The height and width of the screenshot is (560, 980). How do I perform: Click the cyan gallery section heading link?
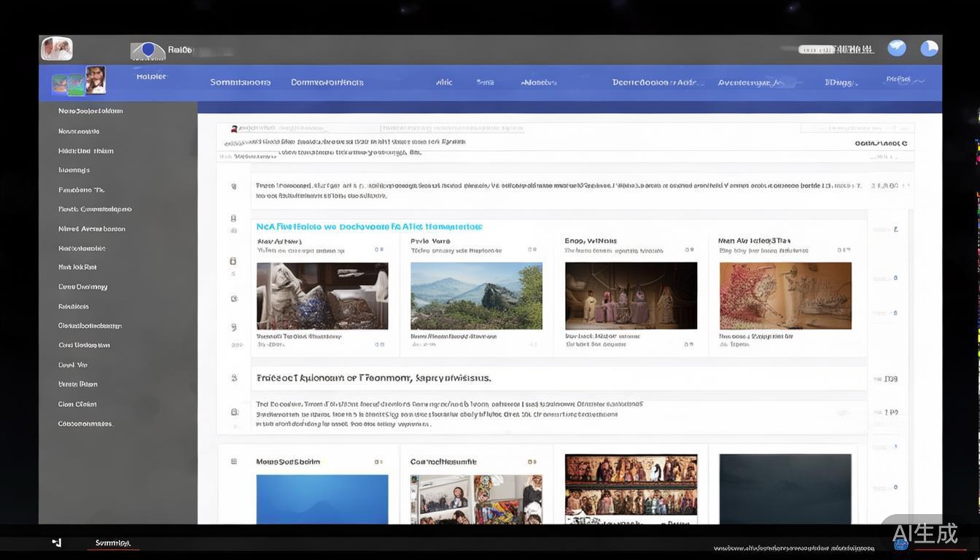click(x=369, y=227)
